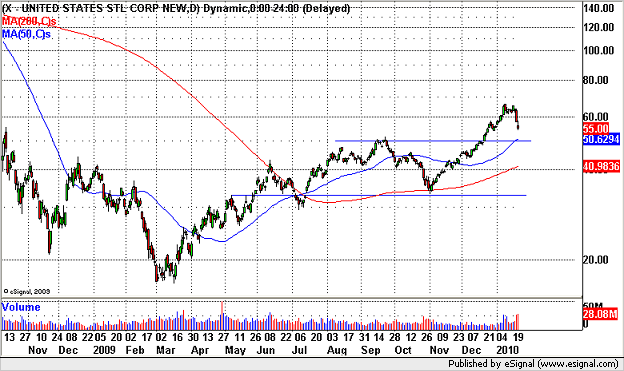This screenshot has width=624, height=371.
Task: Click the upper blue horizontal resistance line
Action: click(433, 141)
